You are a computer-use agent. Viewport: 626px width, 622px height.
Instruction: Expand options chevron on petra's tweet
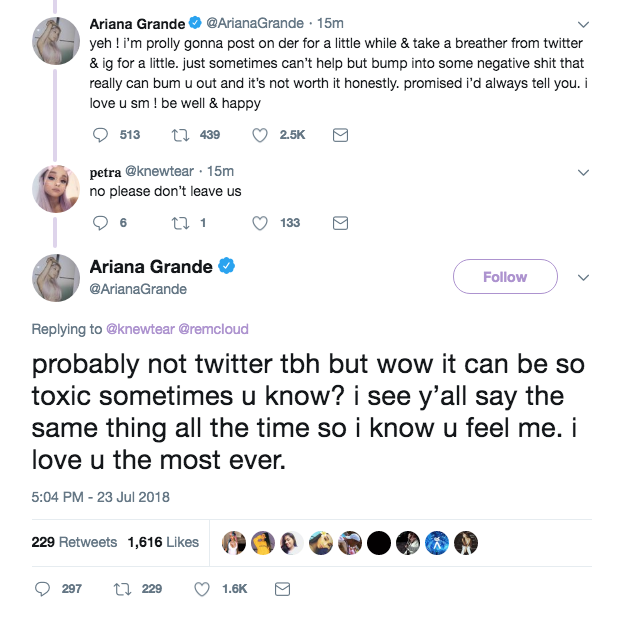coord(584,172)
